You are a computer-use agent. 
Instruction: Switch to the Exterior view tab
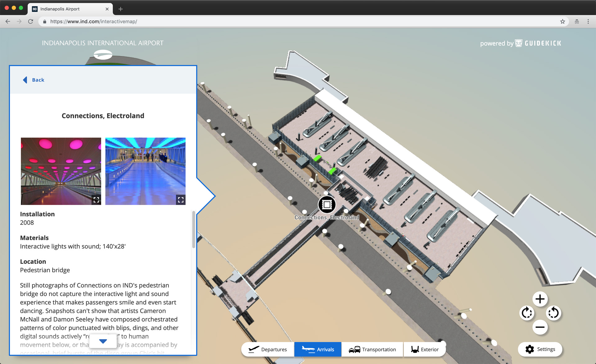point(425,349)
